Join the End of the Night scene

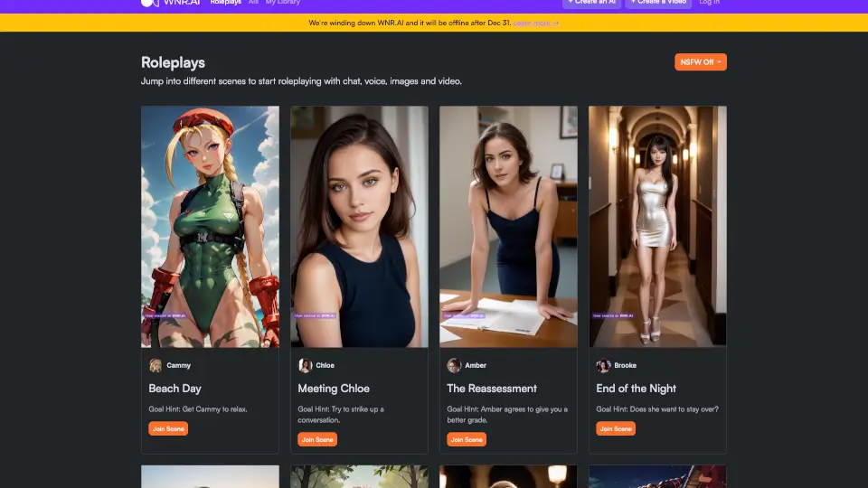point(616,428)
